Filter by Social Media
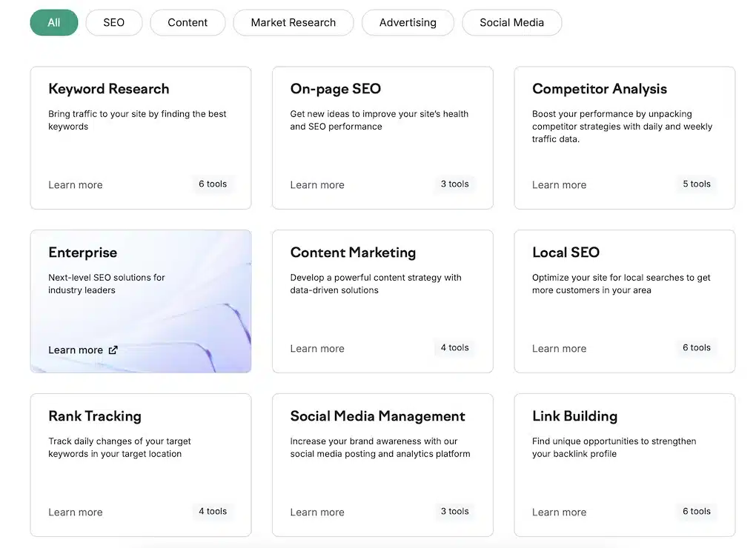The image size is (756, 548). [x=511, y=22]
